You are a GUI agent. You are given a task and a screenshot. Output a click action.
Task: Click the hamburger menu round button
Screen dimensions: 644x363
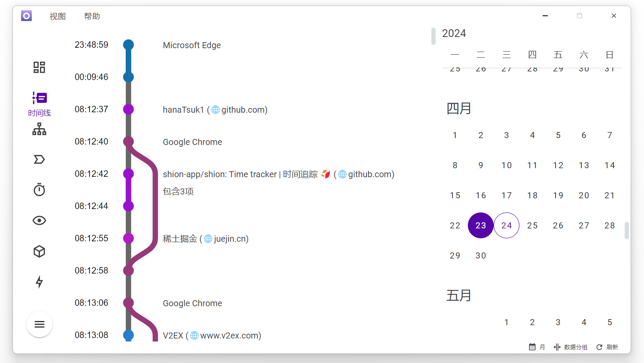tap(40, 324)
